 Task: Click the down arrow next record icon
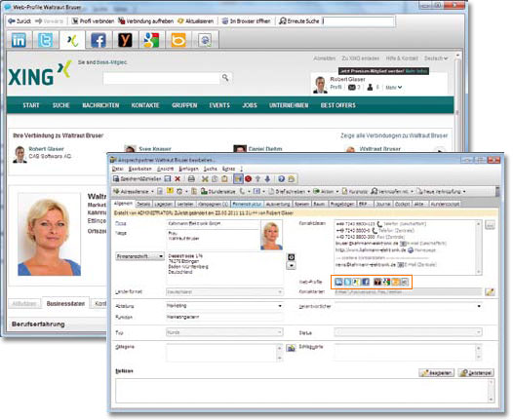[x=267, y=178]
